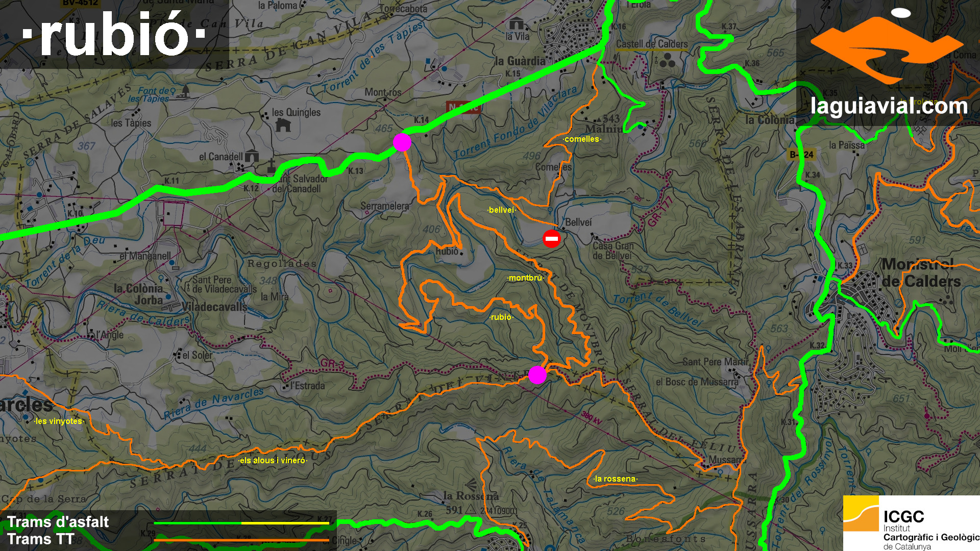The height and width of the screenshot is (551, 980).
Task: Click the green-yellow asphalt legend line
Action: click(x=241, y=523)
